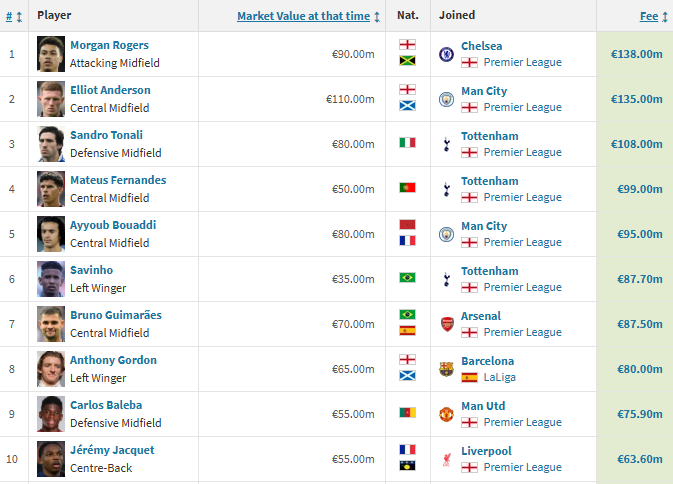Screen dimensions: 673x484
Task: Click Man City crest in Elliot Anderson row
Action: coord(446,100)
